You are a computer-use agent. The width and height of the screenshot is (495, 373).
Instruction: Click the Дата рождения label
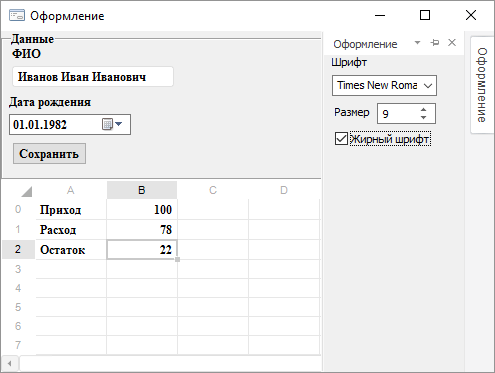pyautogui.click(x=50, y=102)
